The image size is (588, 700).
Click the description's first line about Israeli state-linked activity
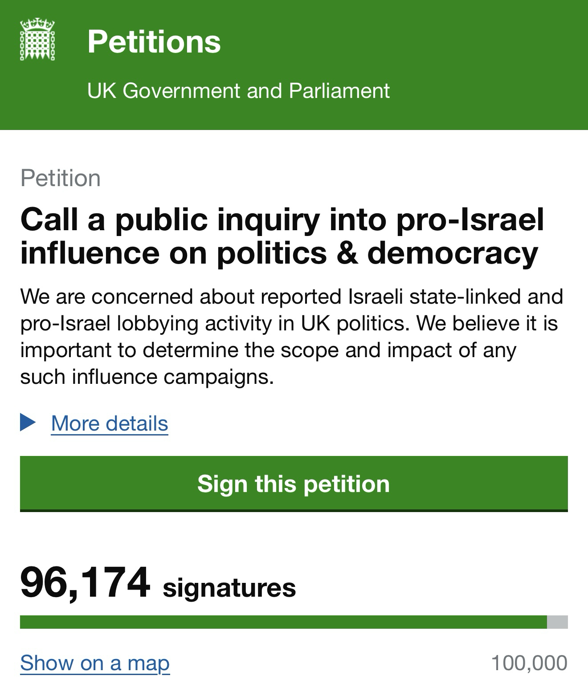pos(292,297)
